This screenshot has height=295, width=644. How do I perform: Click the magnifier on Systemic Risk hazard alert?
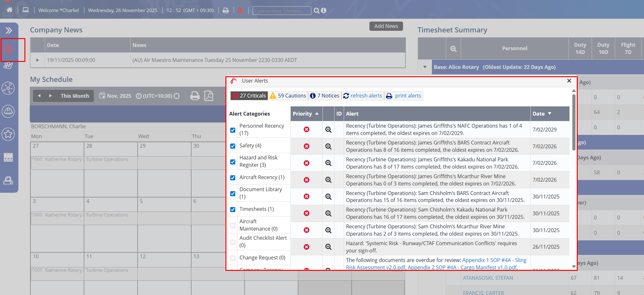click(x=328, y=247)
